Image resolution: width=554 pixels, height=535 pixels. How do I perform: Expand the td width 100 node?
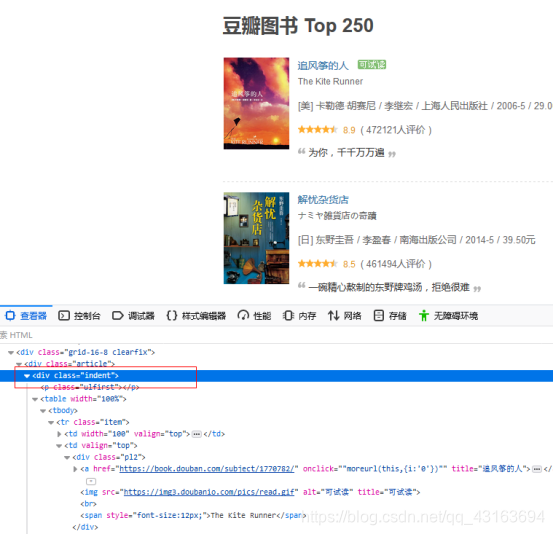pos(59,434)
